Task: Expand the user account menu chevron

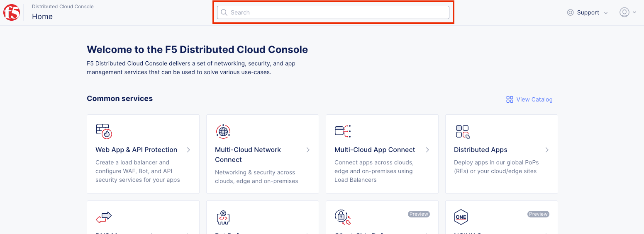Action: 634,12
